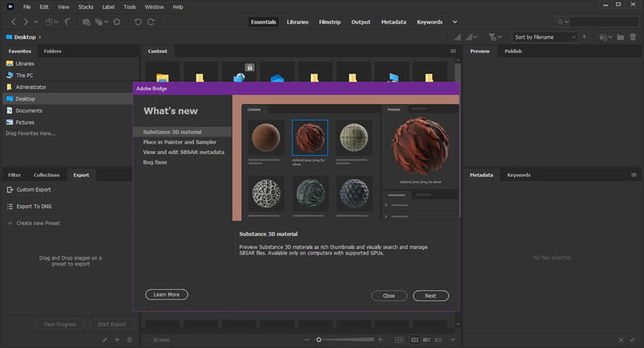
Task: Select View and edit SBSAR metadata topic
Action: pyautogui.click(x=183, y=152)
